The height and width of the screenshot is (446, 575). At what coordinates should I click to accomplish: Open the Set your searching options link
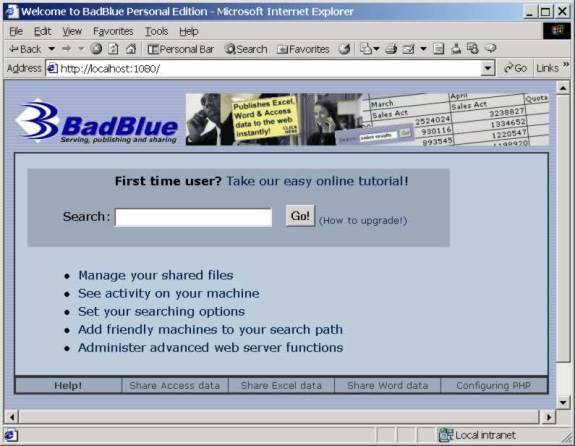tap(161, 311)
